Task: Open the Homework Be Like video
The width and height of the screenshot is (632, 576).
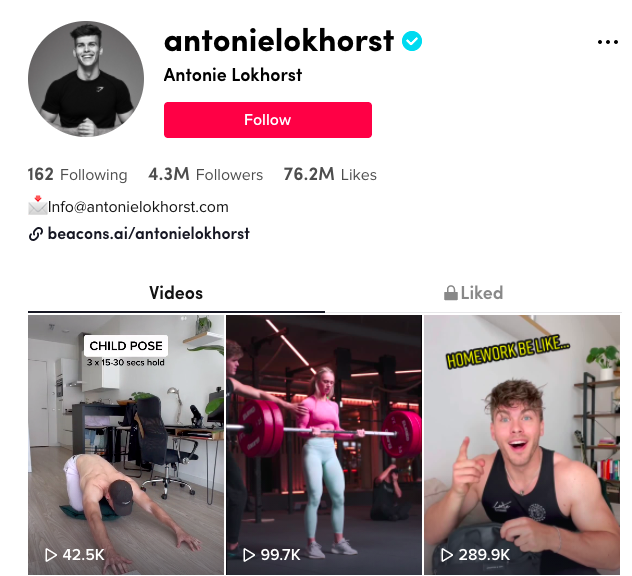Action: pos(522,445)
